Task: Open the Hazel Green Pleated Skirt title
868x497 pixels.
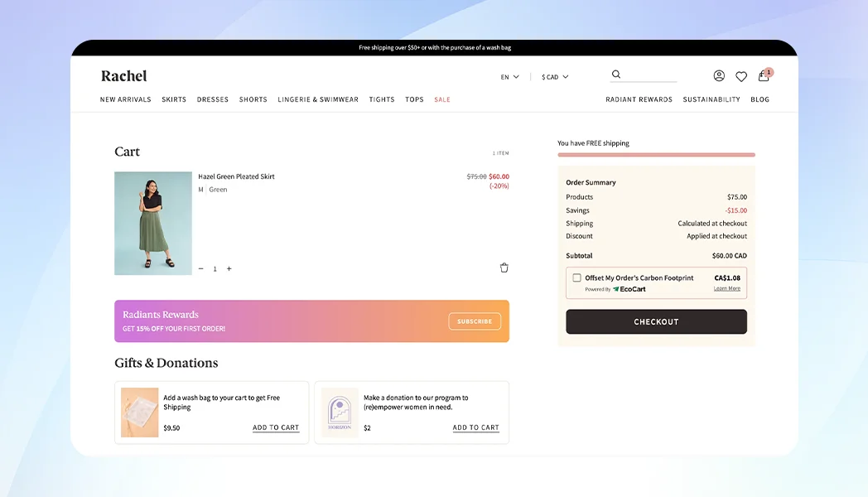Action: [236, 176]
